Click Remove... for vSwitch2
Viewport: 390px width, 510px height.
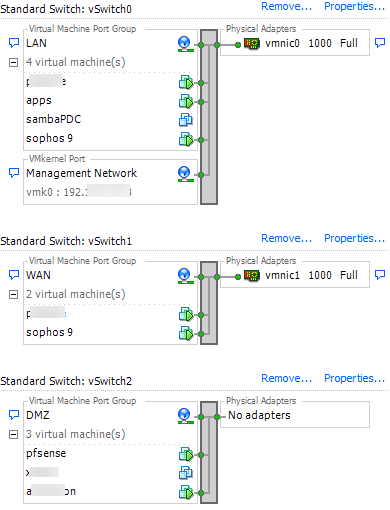click(x=286, y=378)
